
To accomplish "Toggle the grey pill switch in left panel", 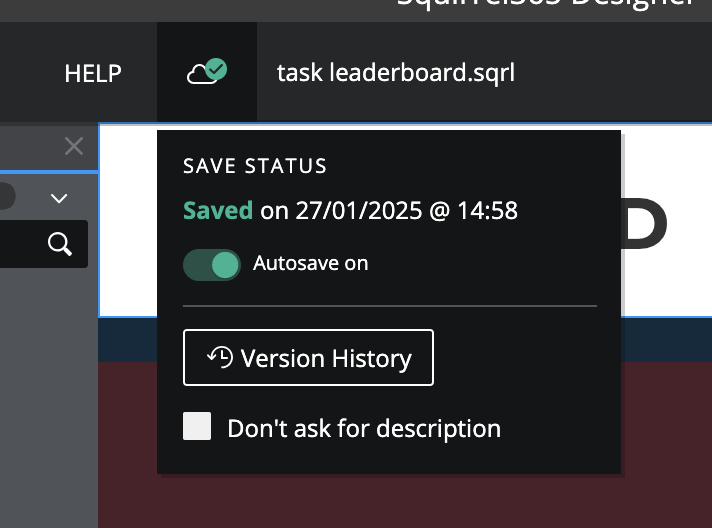I will coord(7,196).
